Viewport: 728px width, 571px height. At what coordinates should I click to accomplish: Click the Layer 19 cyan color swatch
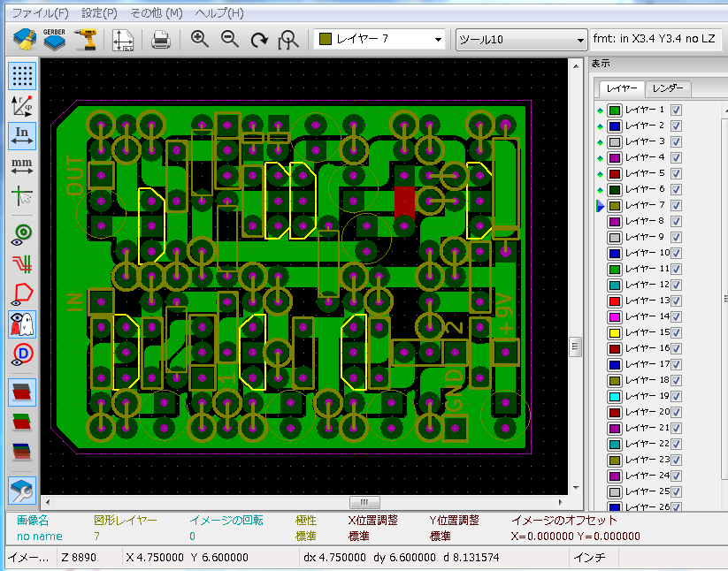pyautogui.click(x=615, y=397)
